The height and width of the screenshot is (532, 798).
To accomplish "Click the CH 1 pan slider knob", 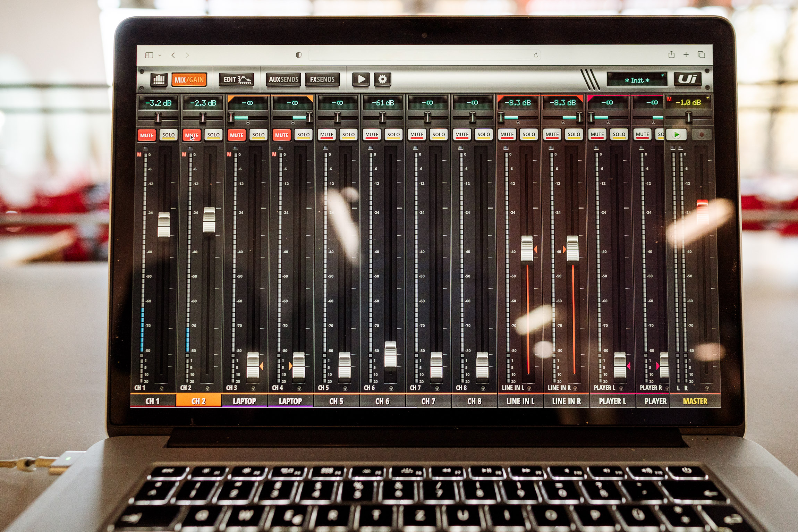I will point(158,118).
